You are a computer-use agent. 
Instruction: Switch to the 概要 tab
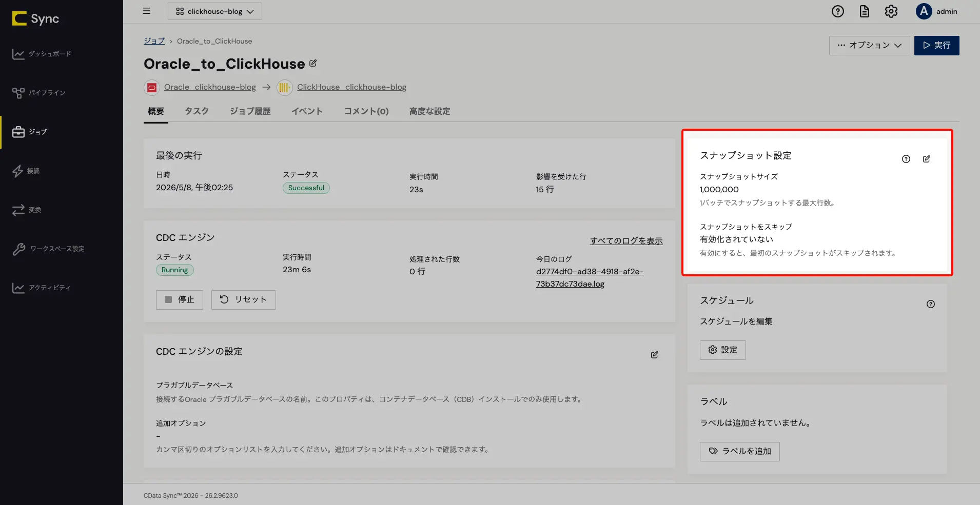[156, 111]
